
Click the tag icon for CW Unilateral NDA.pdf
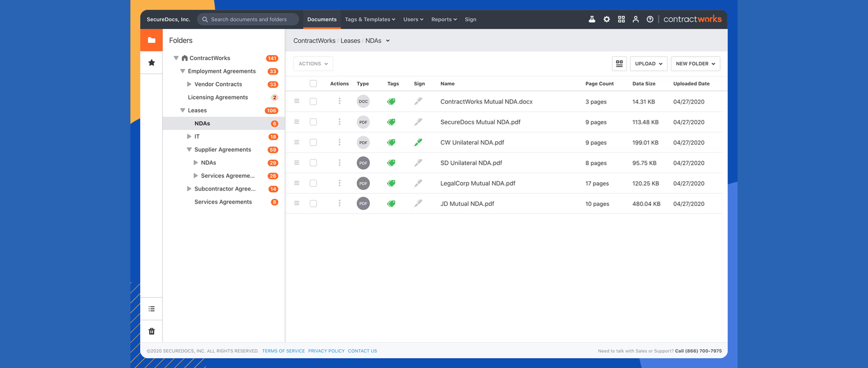point(391,142)
